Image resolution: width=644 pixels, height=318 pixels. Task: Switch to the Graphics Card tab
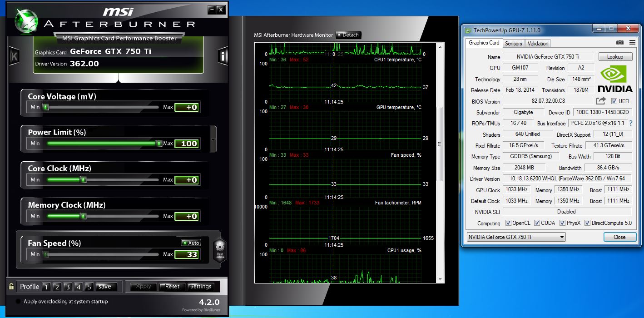click(484, 43)
